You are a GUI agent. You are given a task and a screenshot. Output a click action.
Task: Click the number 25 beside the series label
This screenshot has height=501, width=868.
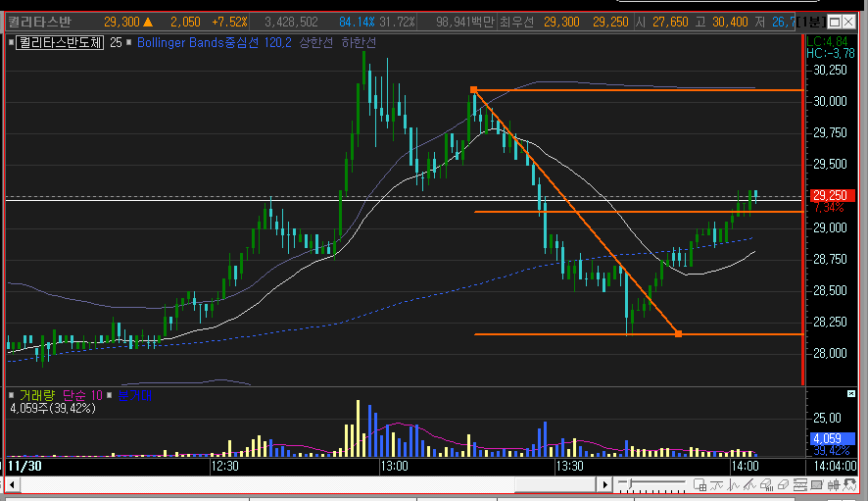coord(116,43)
